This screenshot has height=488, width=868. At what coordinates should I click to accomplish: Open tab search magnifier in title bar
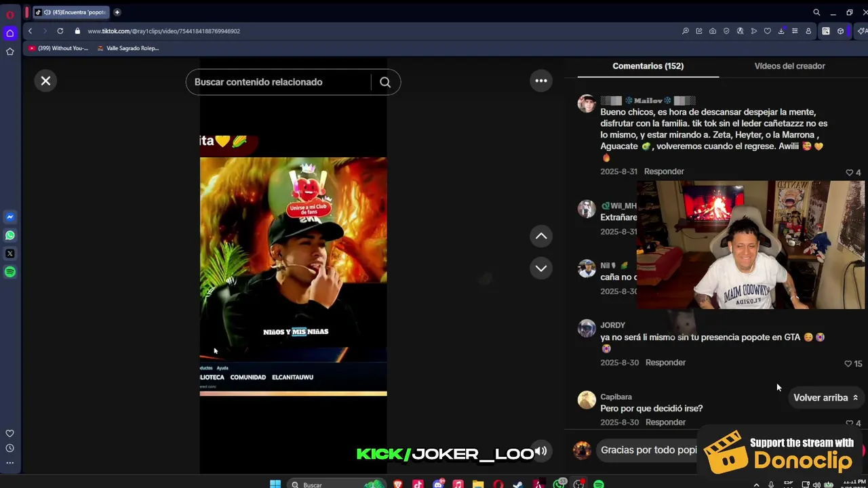pyautogui.click(x=816, y=12)
